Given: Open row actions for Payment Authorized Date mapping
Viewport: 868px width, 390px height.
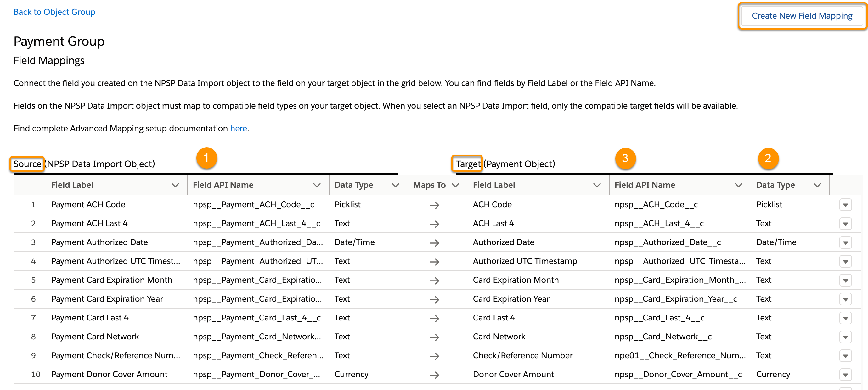Looking at the screenshot, I should tap(846, 242).
